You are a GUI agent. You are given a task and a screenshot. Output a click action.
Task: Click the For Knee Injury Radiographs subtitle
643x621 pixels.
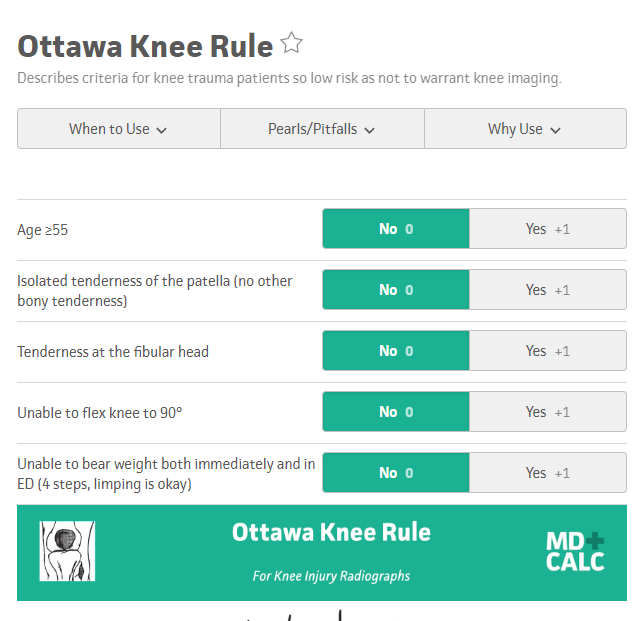click(x=331, y=576)
